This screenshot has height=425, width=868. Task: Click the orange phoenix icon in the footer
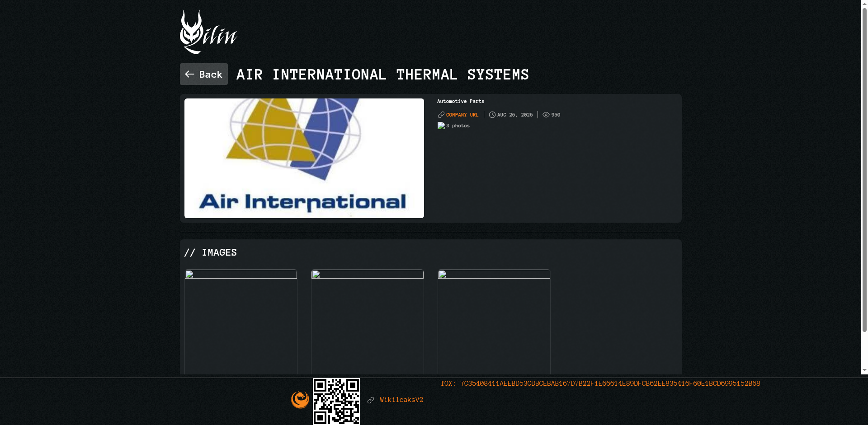tap(300, 400)
